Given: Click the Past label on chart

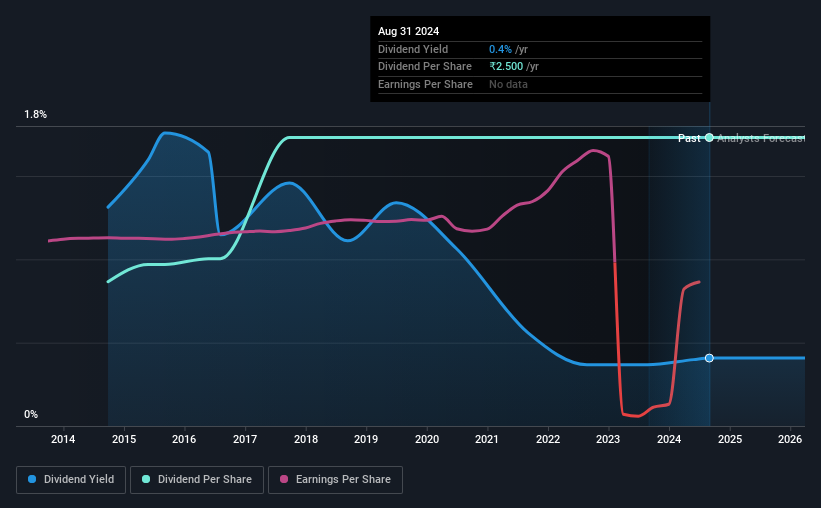Looking at the screenshot, I should 689,138.
